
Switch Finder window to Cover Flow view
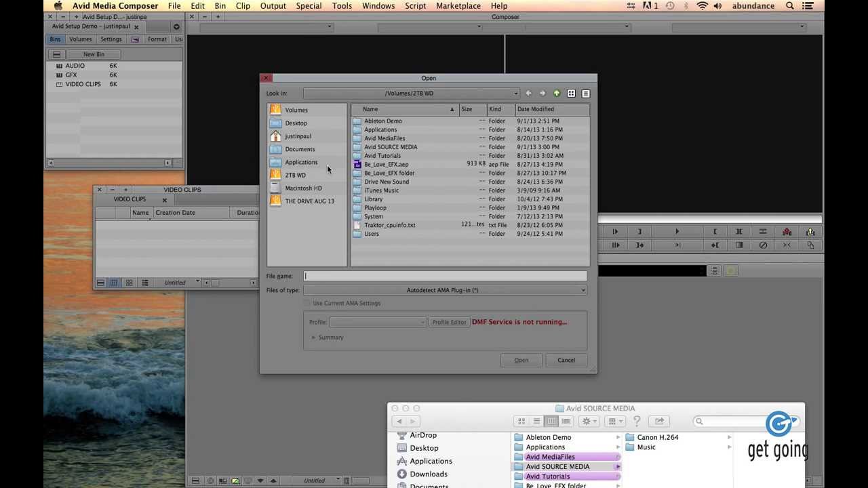click(567, 422)
